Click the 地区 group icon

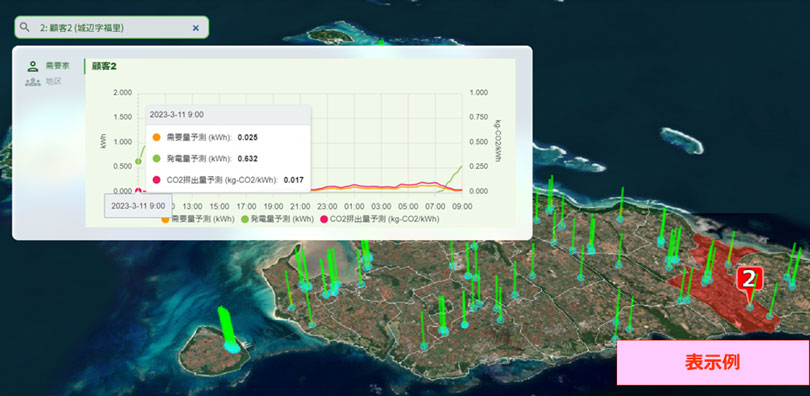(x=33, y=82)
